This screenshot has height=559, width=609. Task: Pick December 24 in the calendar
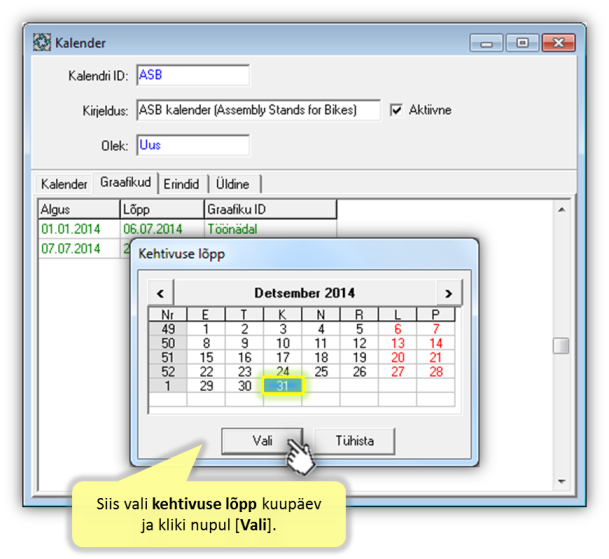(282, 371)
